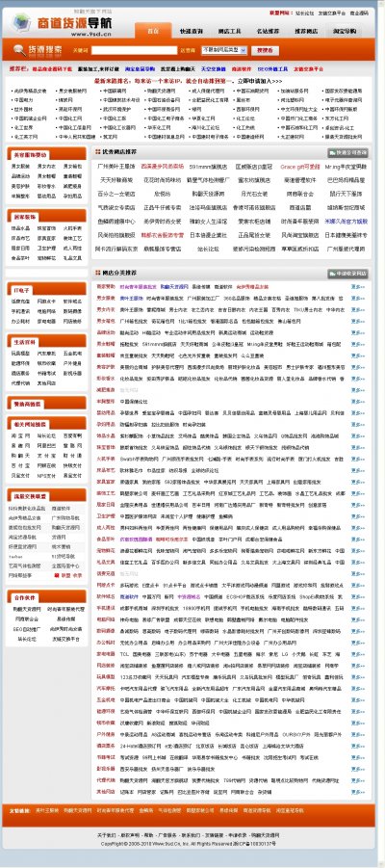Open the 591mmm旗舰店 recommended shop
The width and height of the screenshot is (385, 868).
click(208, 167)
